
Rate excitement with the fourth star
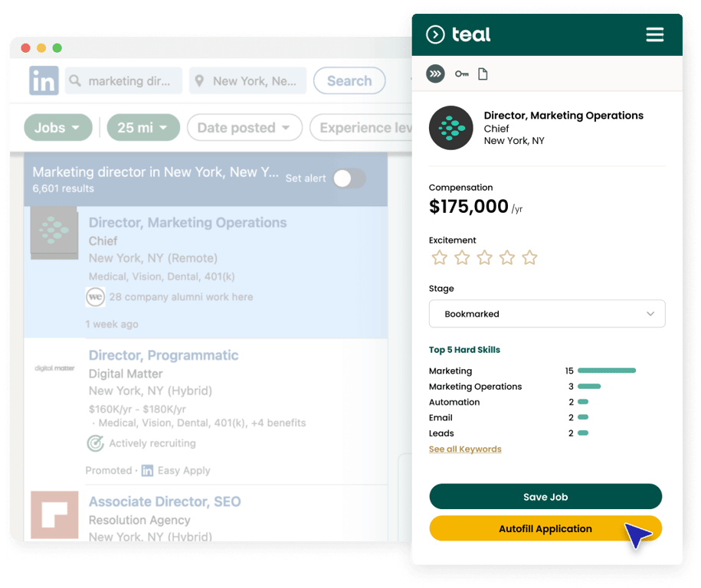[507, 257]
